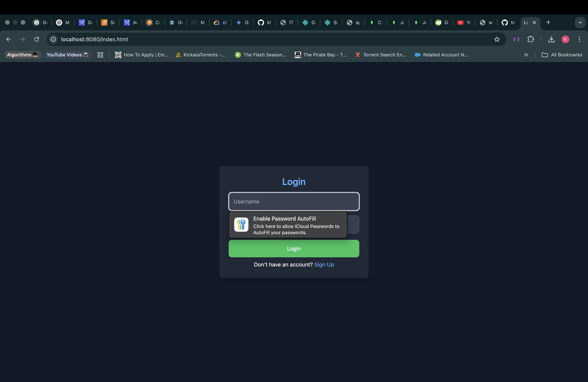Open the profile avatar labeled K

point(565,39)
